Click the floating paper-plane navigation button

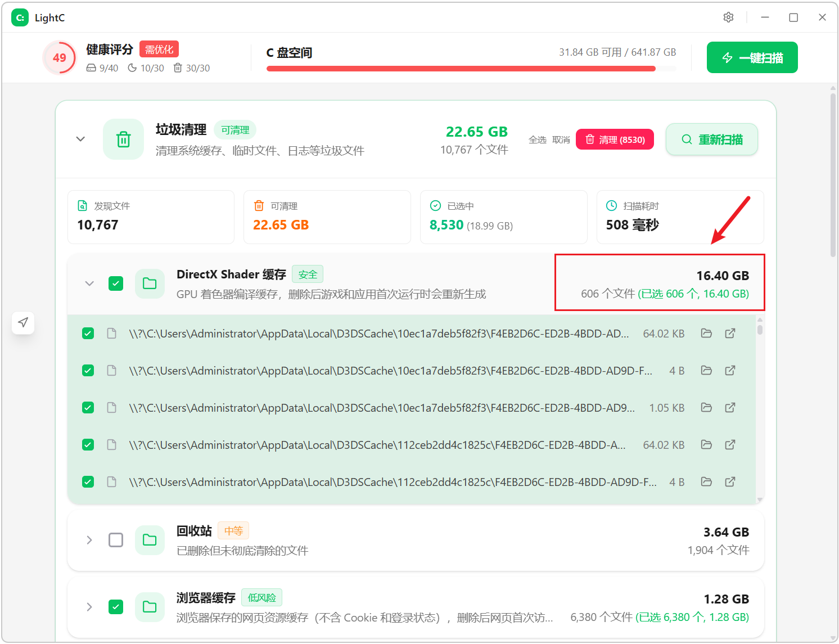pyautogui.click(x=23, y=322)
